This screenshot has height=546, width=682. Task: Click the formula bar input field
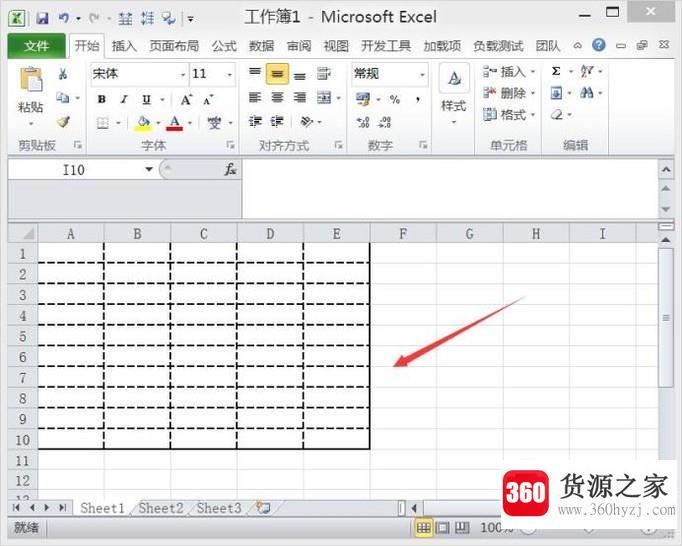point(450,188)
